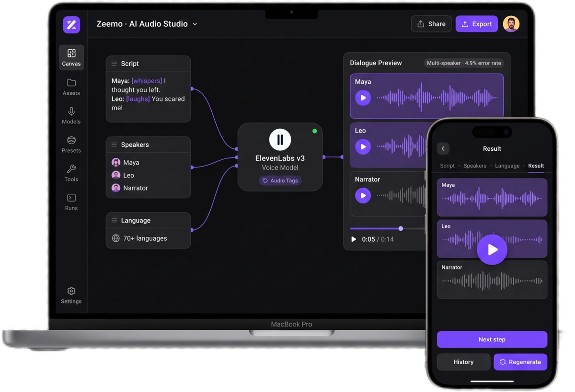Tap Next step on the phone
Viewport: 575px width, 392px height.
click(x=492, y=339)
